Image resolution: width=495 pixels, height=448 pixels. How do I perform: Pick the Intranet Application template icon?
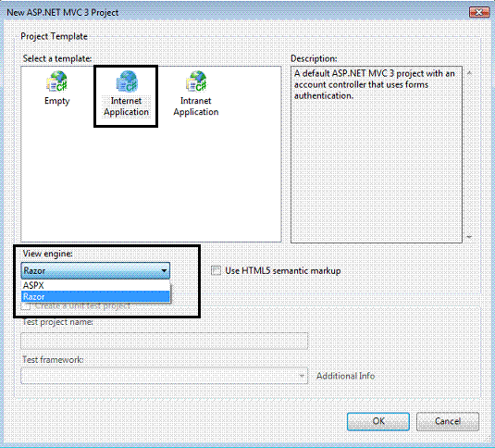[x=196, y=81]
